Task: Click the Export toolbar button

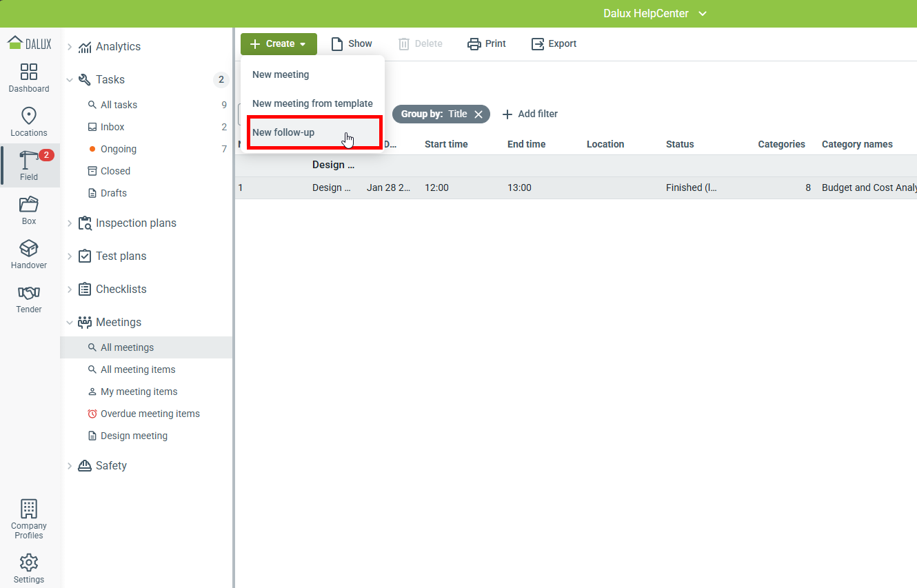Action: 554,44
